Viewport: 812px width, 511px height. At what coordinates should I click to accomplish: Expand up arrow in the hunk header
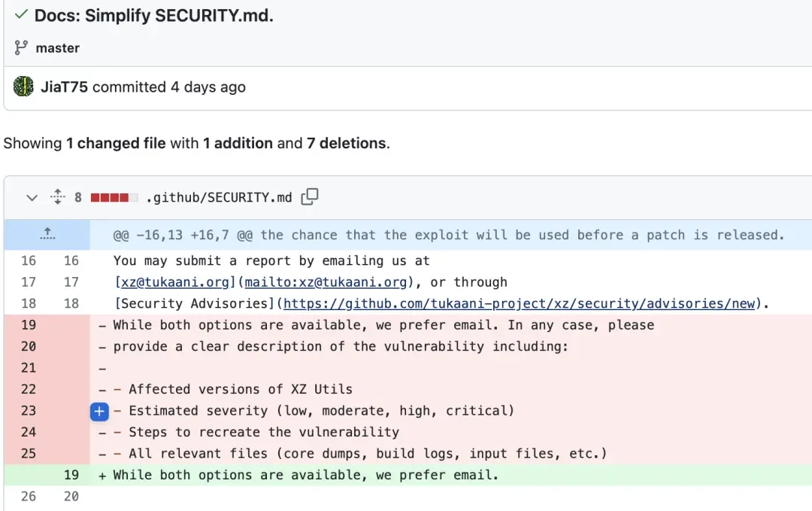tap(47, 234)
